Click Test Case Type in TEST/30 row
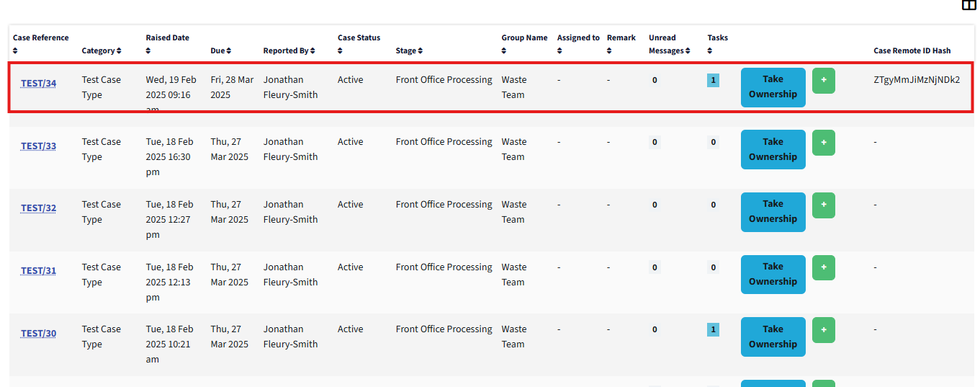Image resolution: width=980 pixels, height=387 pixels. click(102, 337)
